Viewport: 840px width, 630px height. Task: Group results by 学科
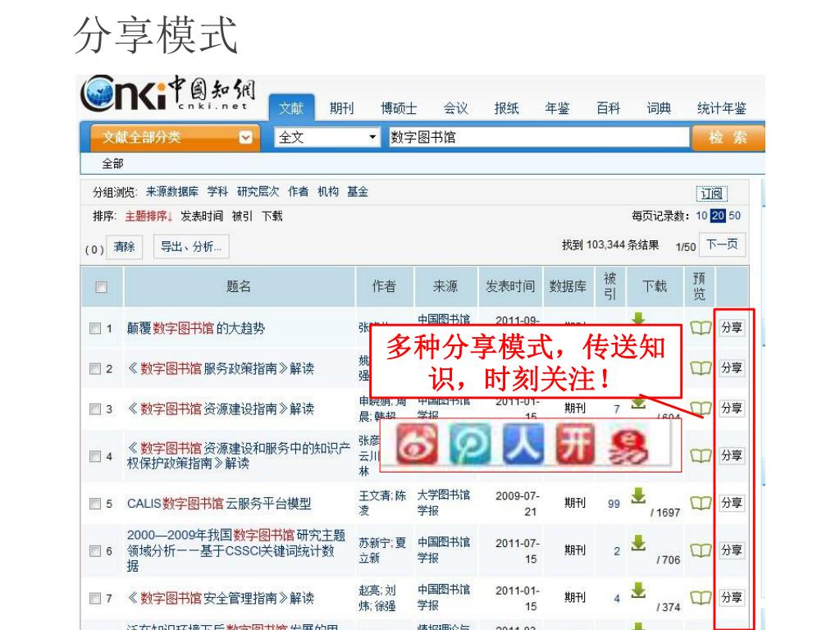pyautogui.click(x=217, y=192)
